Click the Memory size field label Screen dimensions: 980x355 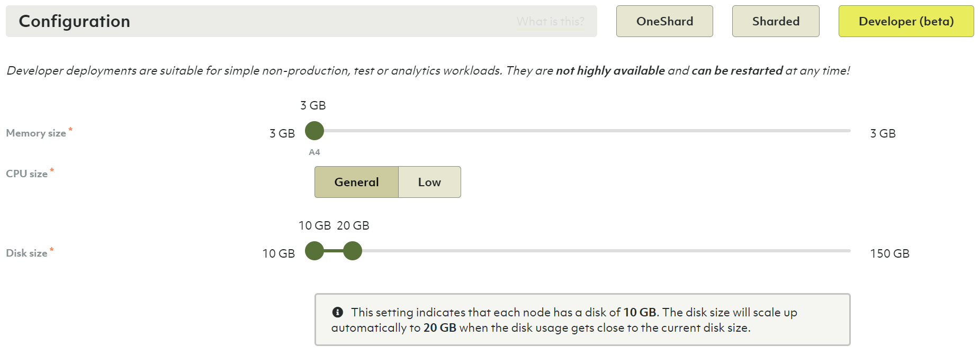click(36, 133)
